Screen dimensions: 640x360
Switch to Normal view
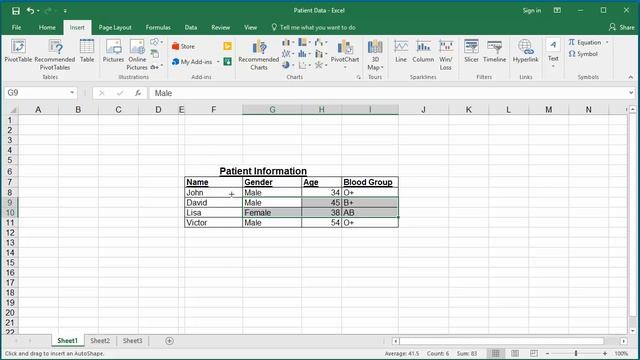[x=496, y=353]
